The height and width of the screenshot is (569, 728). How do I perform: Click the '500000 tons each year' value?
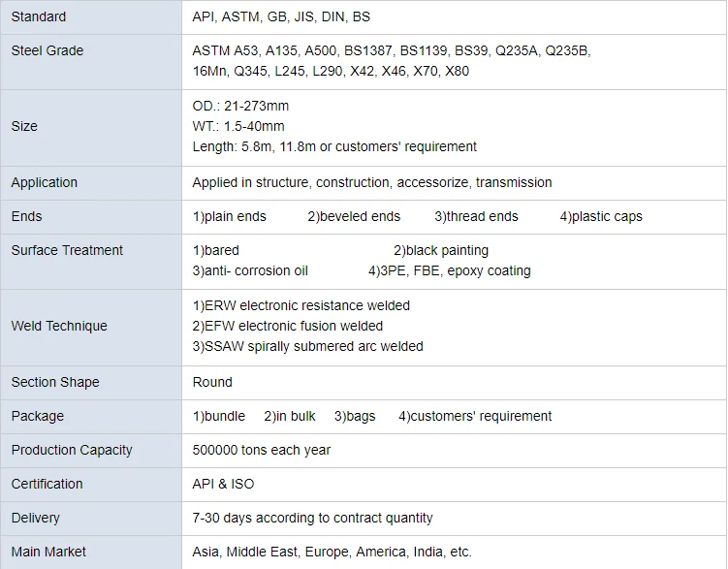[262, 450]
